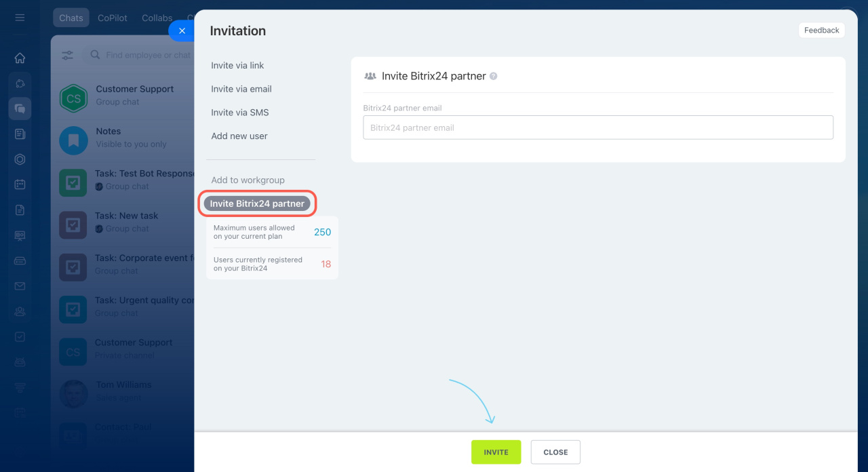The height and width of the screenshot is (472, 868).
Task: Select Invite via email option
Action: [241, 89]
